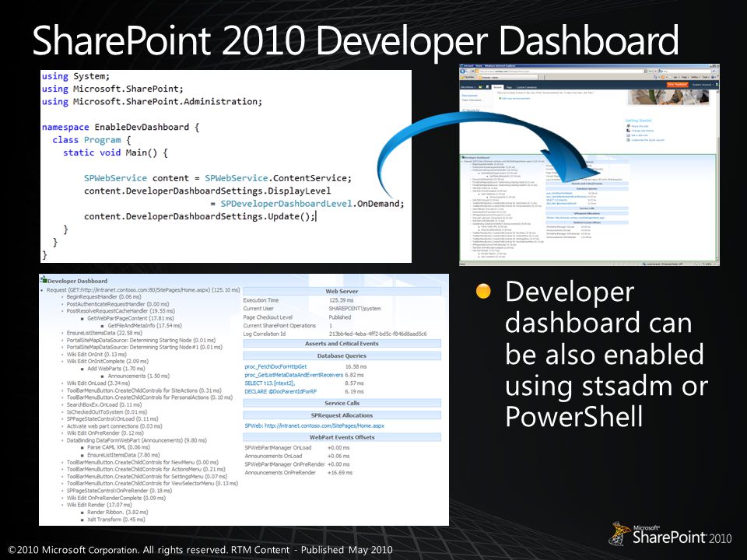Click the Page ribbon tab in browser screenshot
747x560 pixels.
(509, 87)
